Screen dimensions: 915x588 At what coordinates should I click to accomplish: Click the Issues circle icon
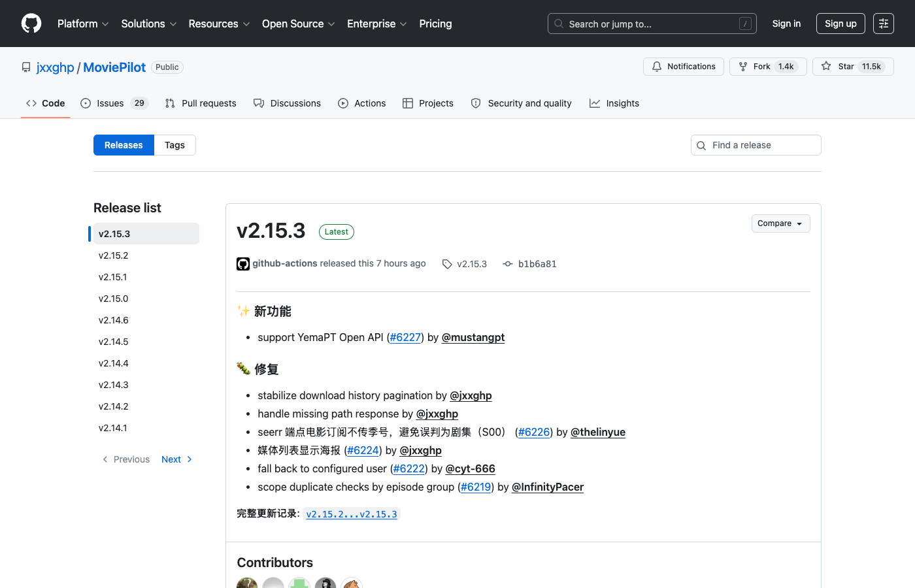[x=86, y=103]
